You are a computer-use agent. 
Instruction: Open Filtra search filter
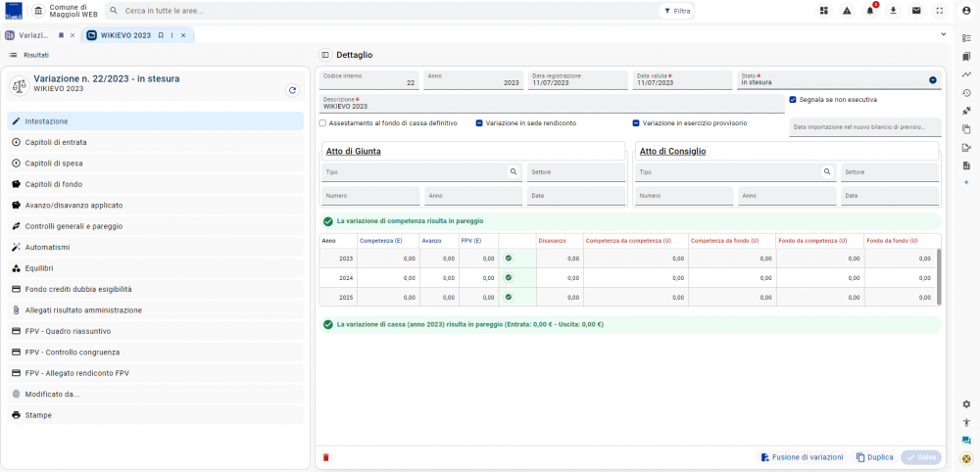pos(677,11)
